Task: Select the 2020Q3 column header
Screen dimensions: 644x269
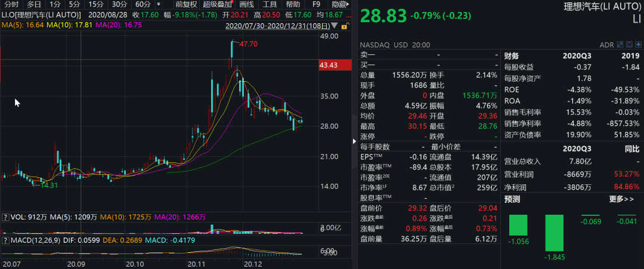Action: [577, 56]
